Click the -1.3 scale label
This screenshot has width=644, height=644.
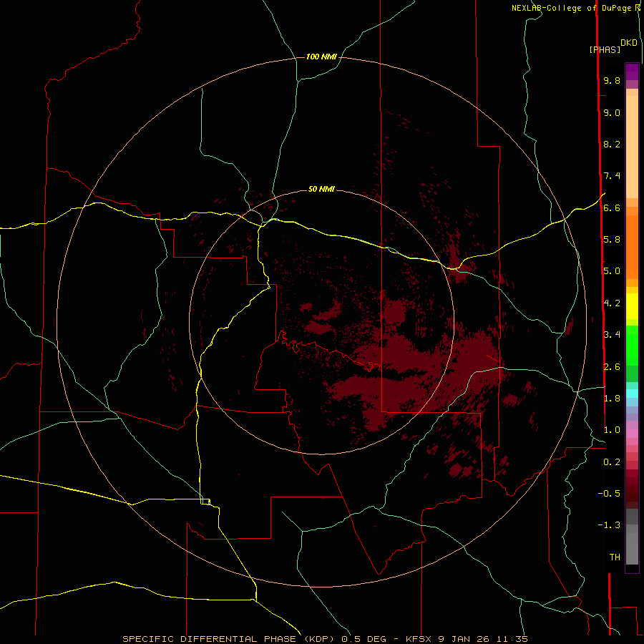coord(609,525)
